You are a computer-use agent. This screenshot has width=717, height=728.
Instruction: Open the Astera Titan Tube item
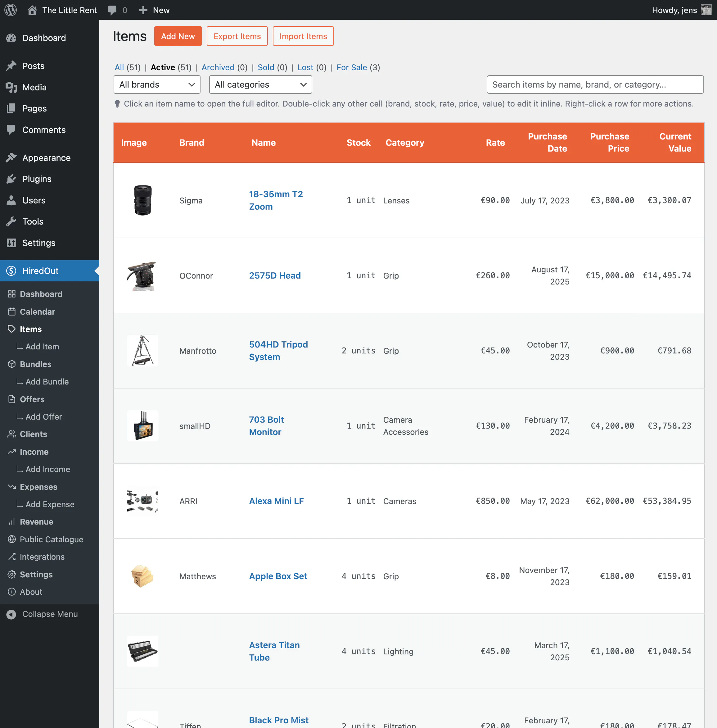pyautogui.click(x=274, y=651)
